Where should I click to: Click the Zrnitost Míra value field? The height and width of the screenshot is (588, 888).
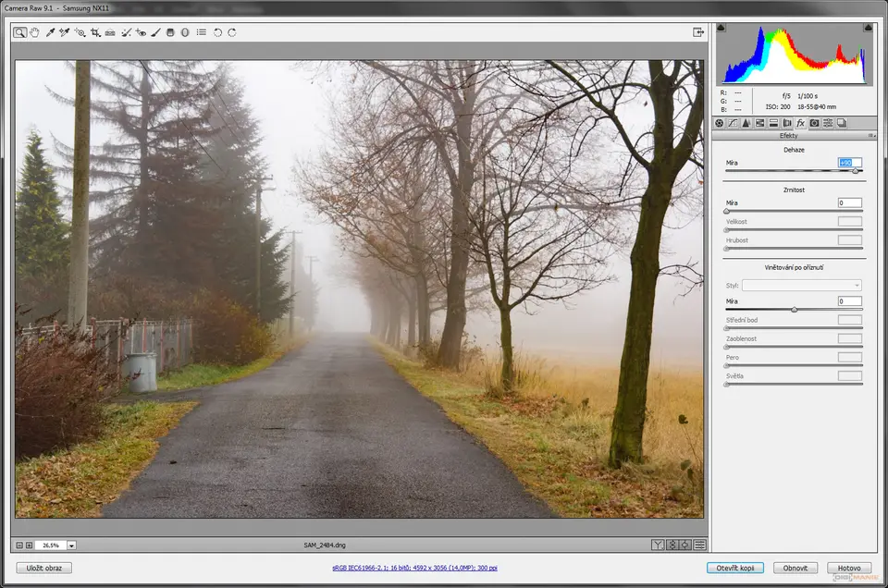pyautogui.click(x=849, y=202)
